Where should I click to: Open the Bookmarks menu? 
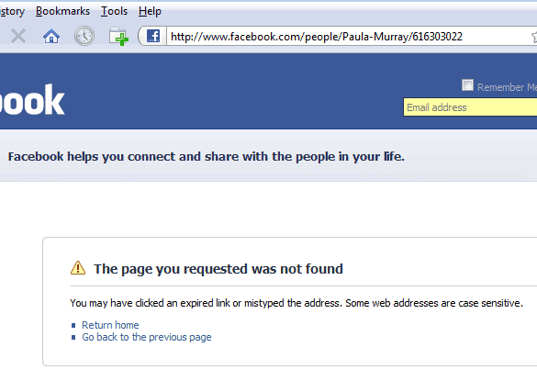pyautogui.click(x=62, y=11)
